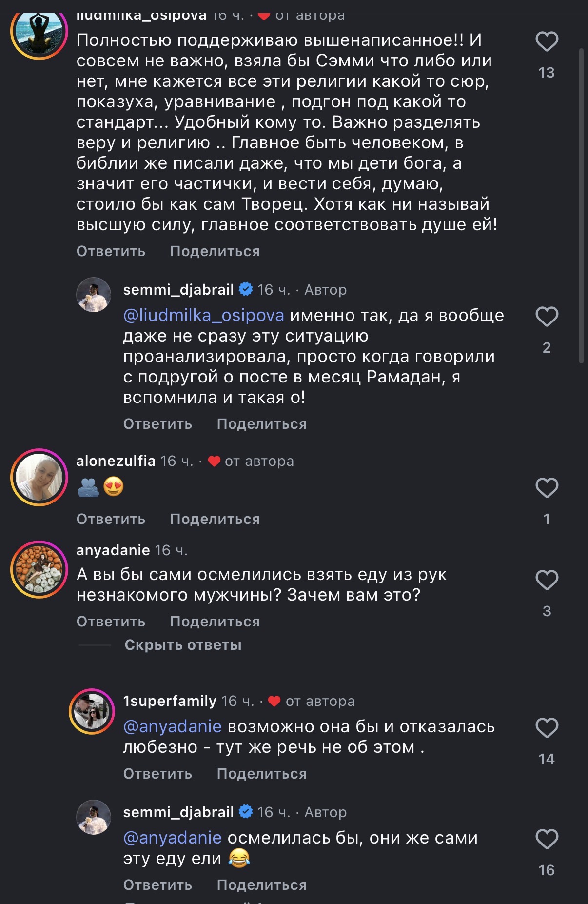Open liudmilka_osipova's profile picture
The image size is (588, 904).
pos(39,31)
